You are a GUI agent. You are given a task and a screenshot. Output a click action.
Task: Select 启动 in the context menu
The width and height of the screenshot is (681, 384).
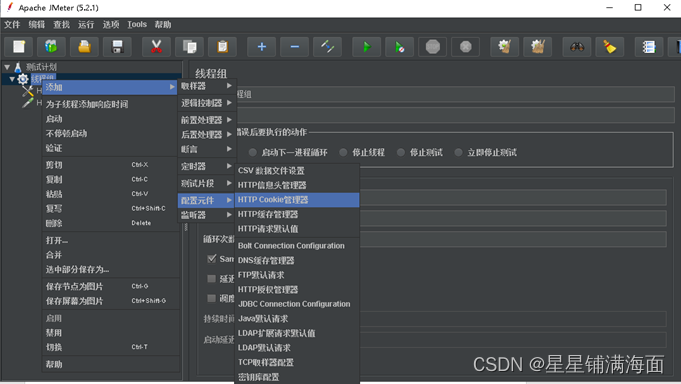click(x=111, y=119)
